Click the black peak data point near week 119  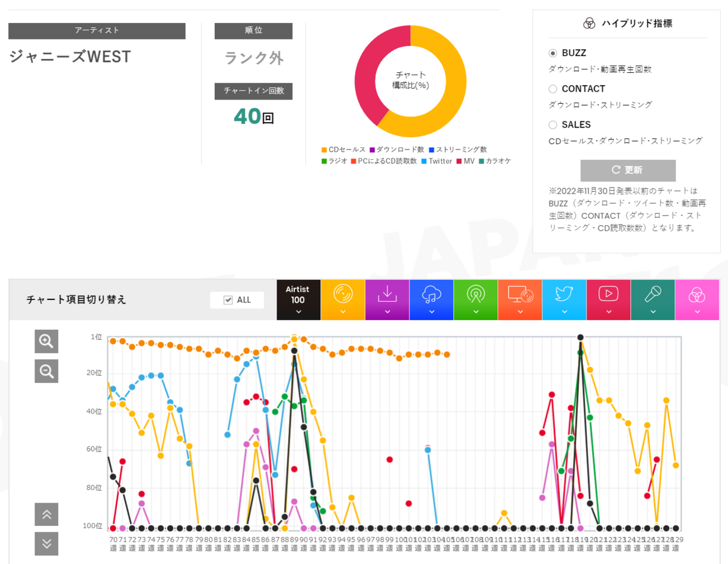581,337
